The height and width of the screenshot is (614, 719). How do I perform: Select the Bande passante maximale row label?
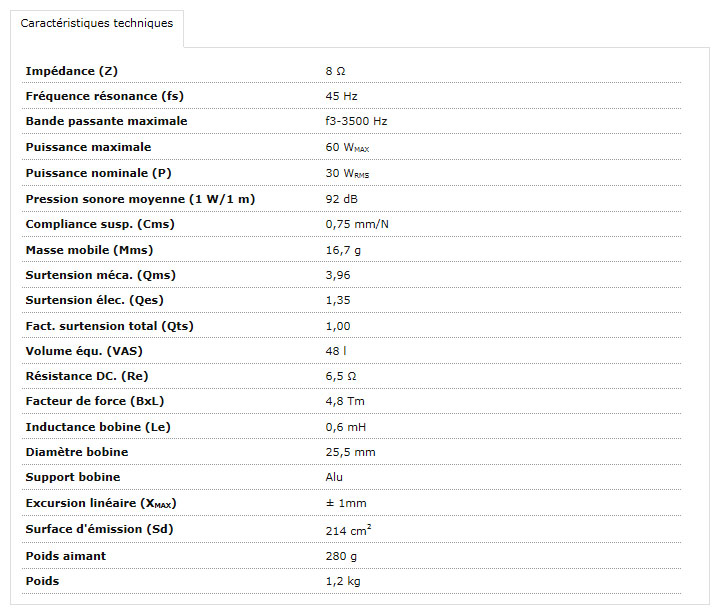click(106, 121)
